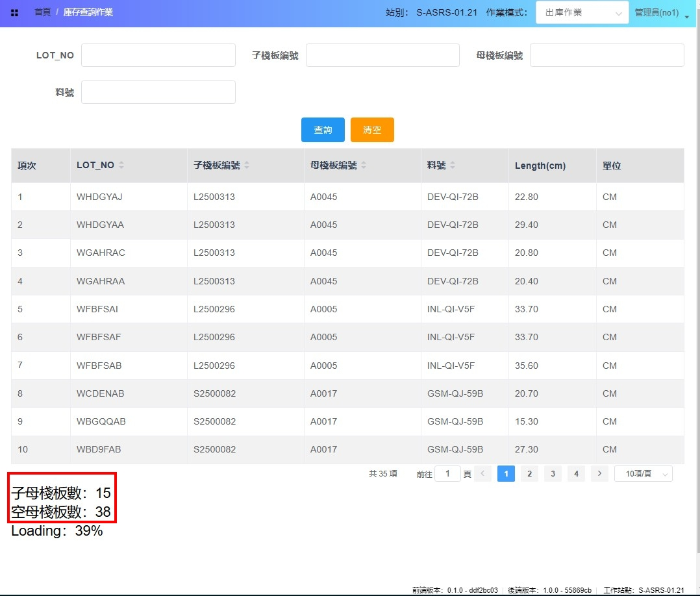Click the blue 查詢 button
The image size is (700, 596).
(323, 130)
